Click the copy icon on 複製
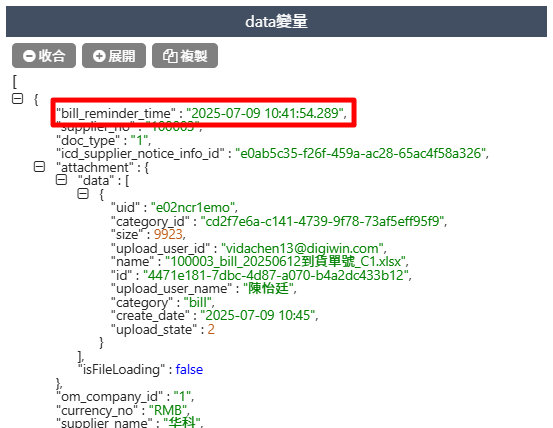 pos(170,56)
